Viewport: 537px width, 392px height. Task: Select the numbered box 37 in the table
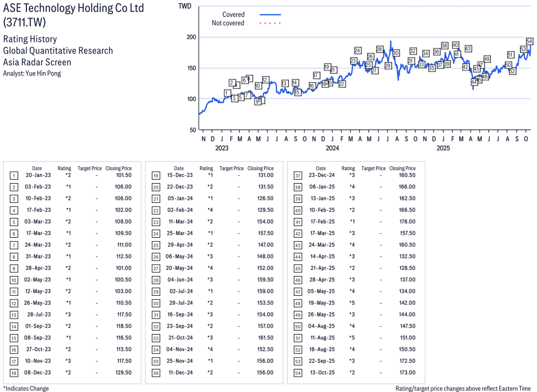point(298,176)
